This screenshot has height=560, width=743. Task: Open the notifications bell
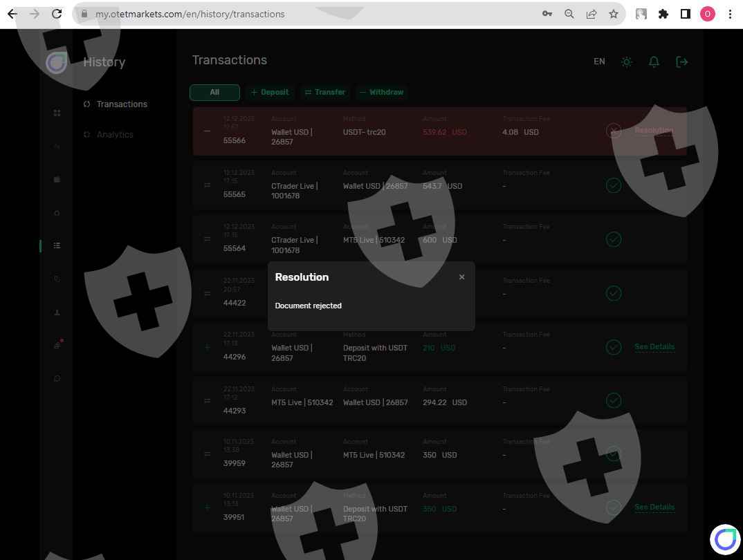[x=654, y=62]
